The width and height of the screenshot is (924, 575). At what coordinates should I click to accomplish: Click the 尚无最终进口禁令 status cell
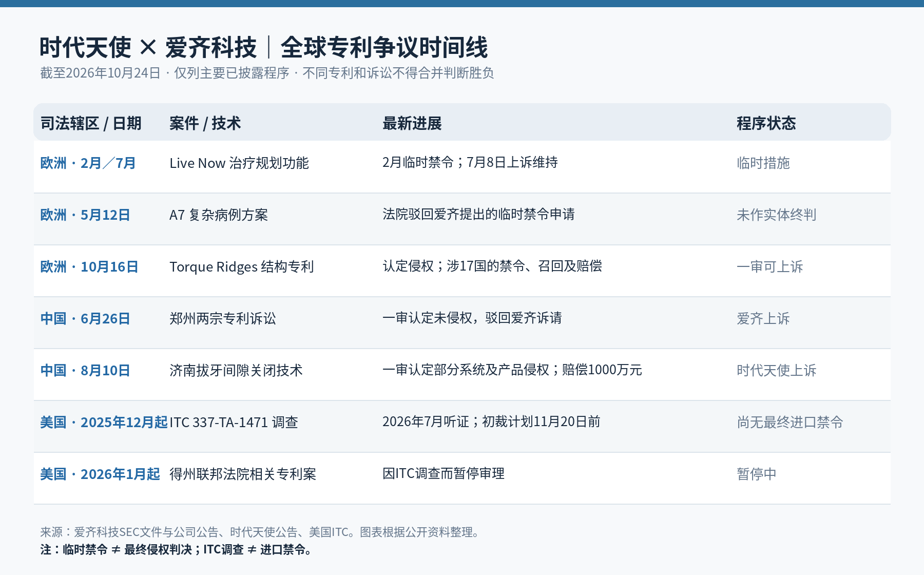coord(790,423)
